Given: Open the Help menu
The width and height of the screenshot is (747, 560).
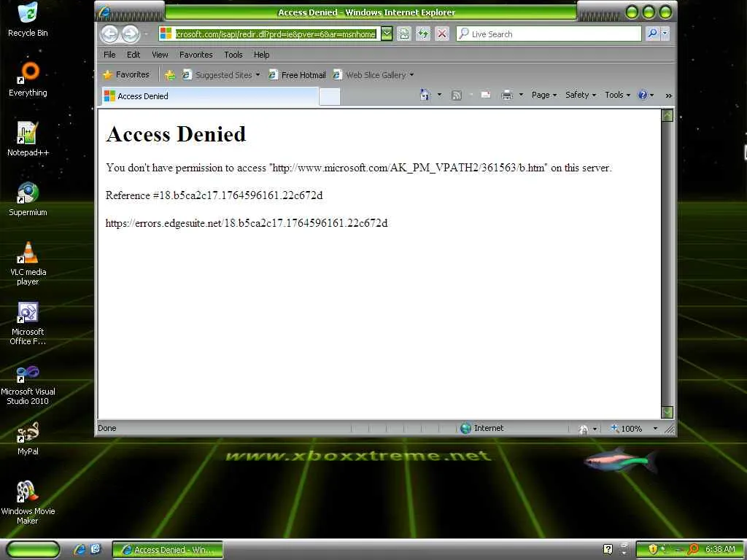Looking at the screenshot, I should click(262, 55).
